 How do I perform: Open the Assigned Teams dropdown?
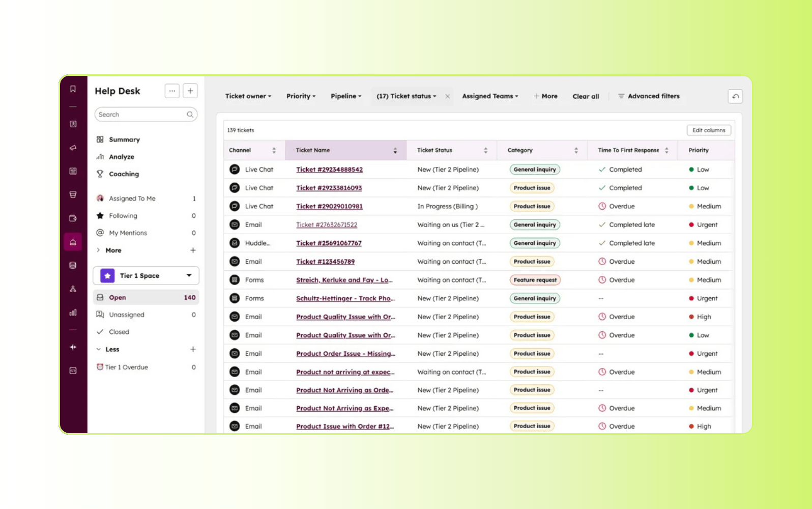click(490, 96)
